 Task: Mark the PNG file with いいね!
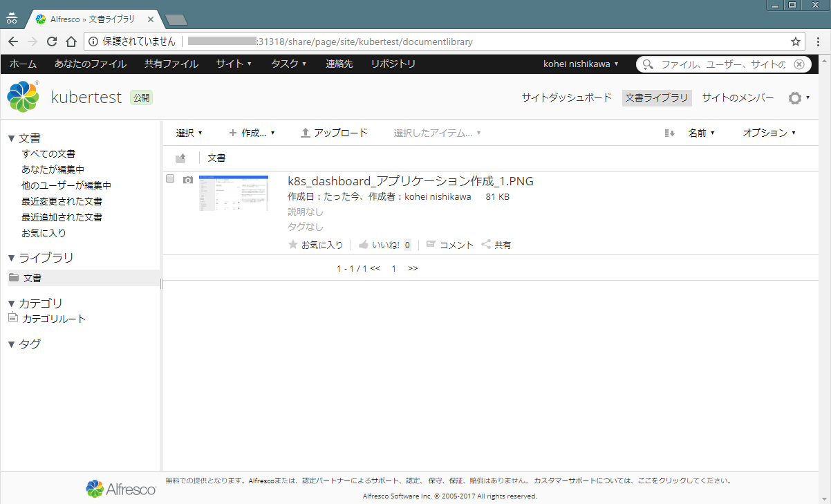coord(381,244)
